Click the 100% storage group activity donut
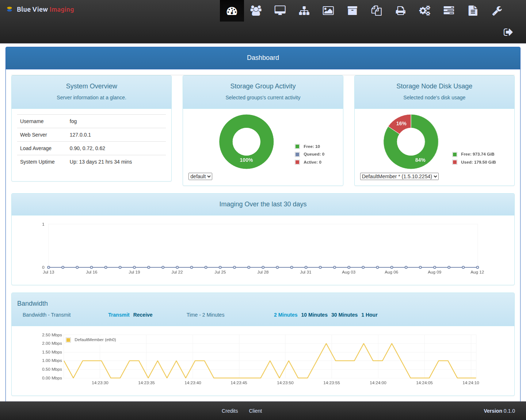 [x=247, y=160]
